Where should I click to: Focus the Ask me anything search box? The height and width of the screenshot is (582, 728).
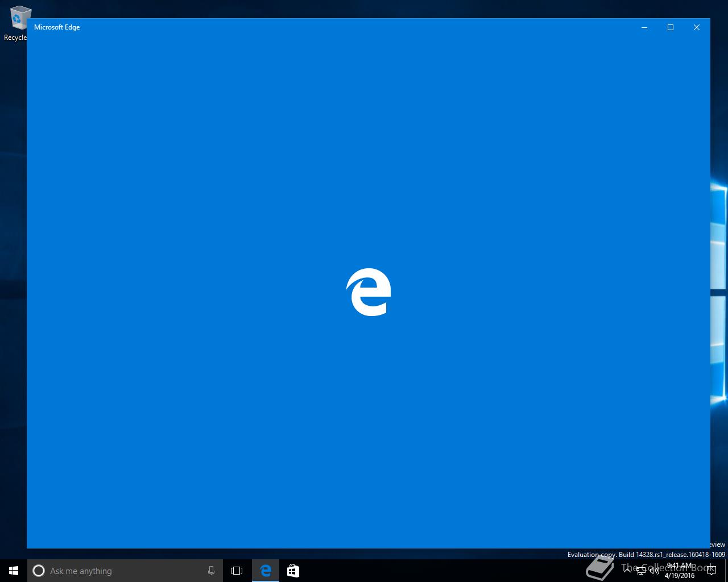(125, 571)
